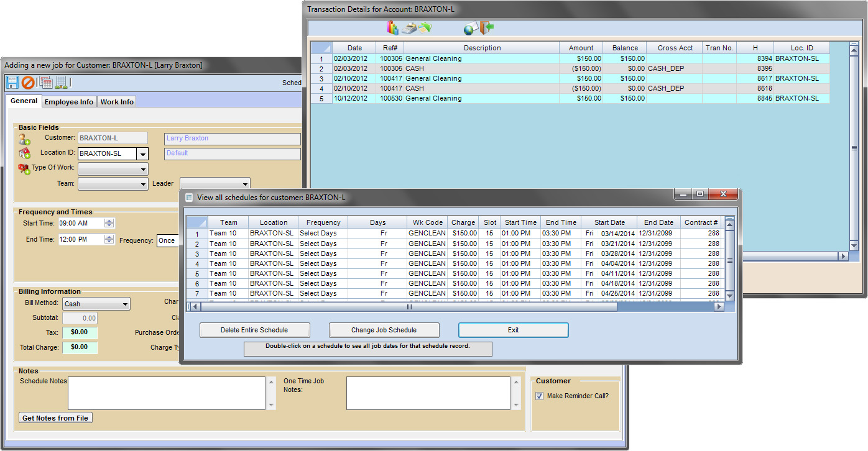Click the add Type Of Work icon
The width and height of the screenshot is (868, 451).
(24, 168)
